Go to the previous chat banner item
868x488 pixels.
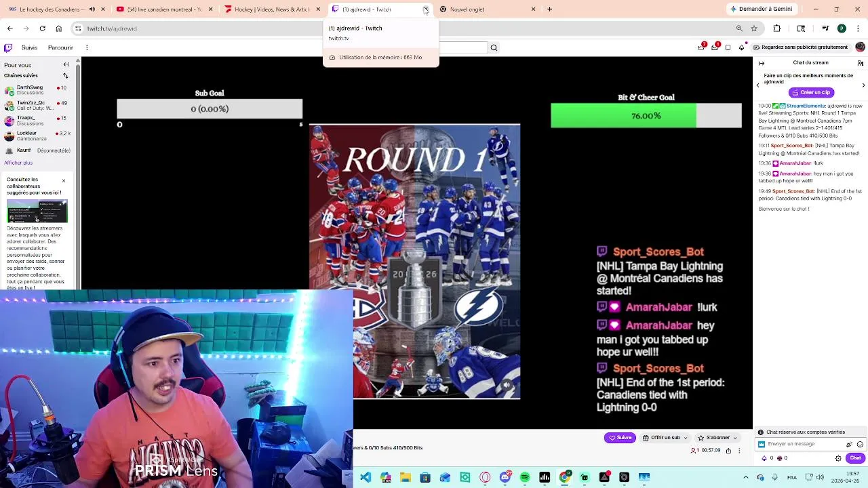758,85
